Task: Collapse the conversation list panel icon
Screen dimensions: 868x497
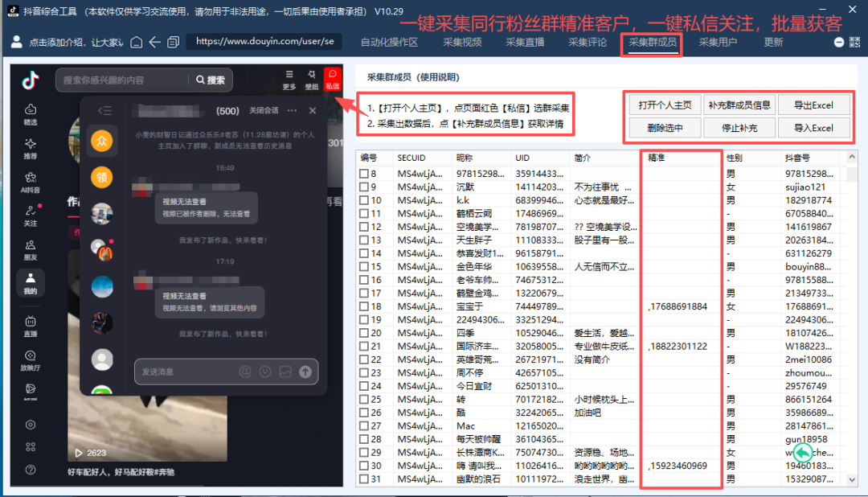Action: click(104, 110)
